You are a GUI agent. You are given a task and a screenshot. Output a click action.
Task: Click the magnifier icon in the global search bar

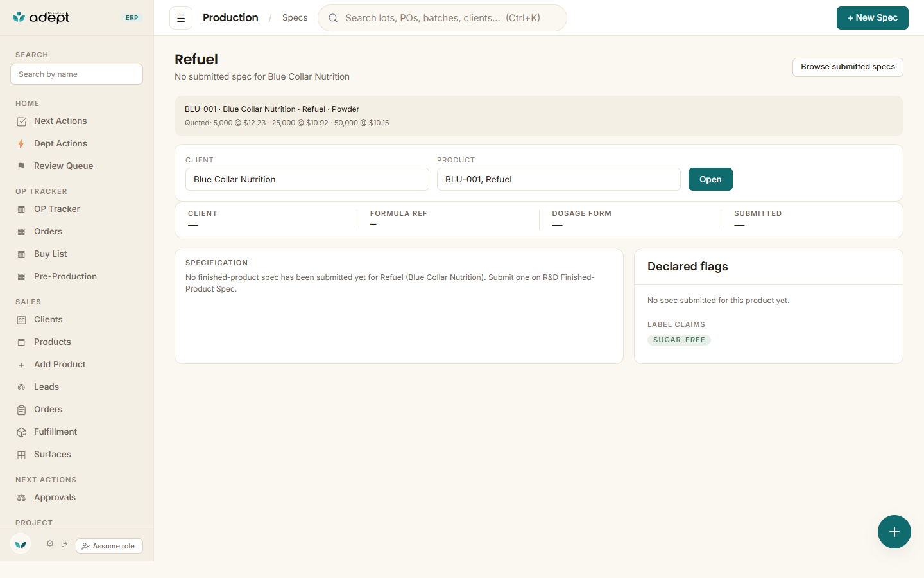(333, 18)
